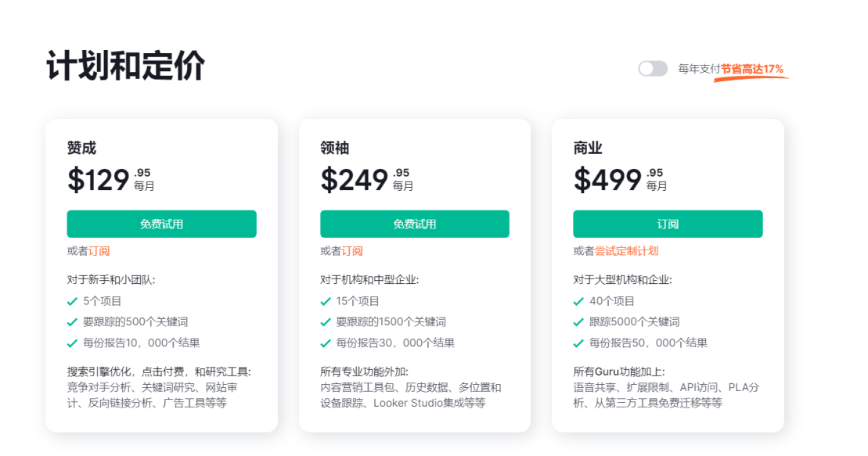868x456 pixels.
Task: Click 订阅 button in 商业 plan
Action: point(668,224)
